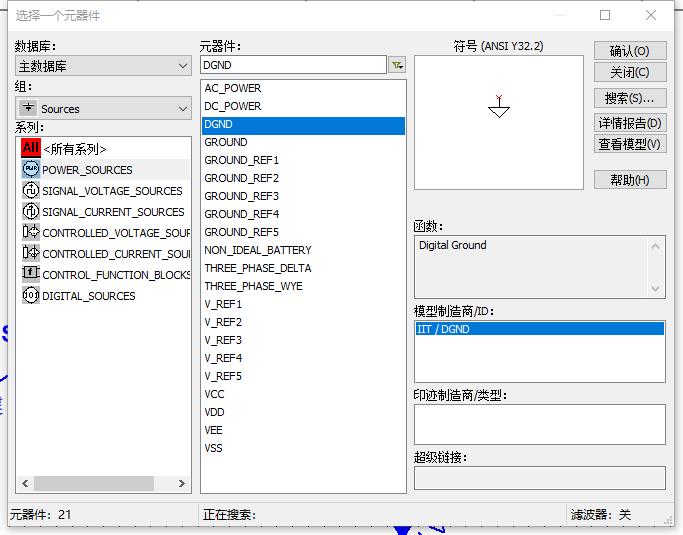Viewport: 683px width, 535px height.
Task: Click the 关闭(C) button
Action: (x=630, y=72)
